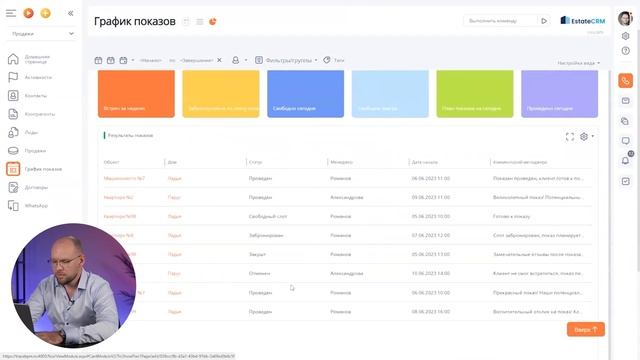The width and height of the screenshot is (640, 360).
Task: Click the blue Свободно сегодня tile
Action: tap(306, 94)
